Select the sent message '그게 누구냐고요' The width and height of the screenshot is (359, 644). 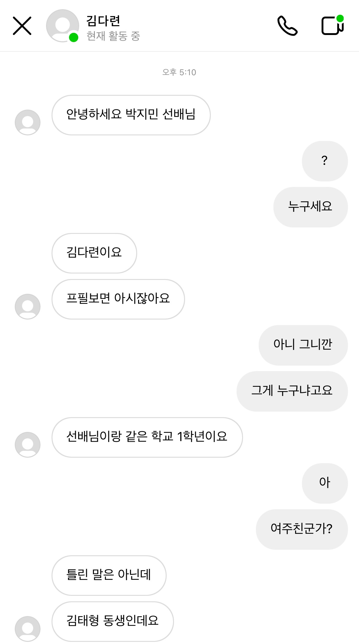pos(292,391)
